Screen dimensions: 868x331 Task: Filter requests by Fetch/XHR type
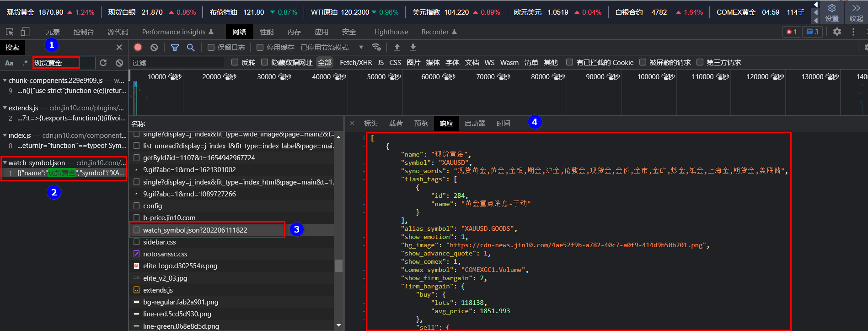(x=356, y=62)
